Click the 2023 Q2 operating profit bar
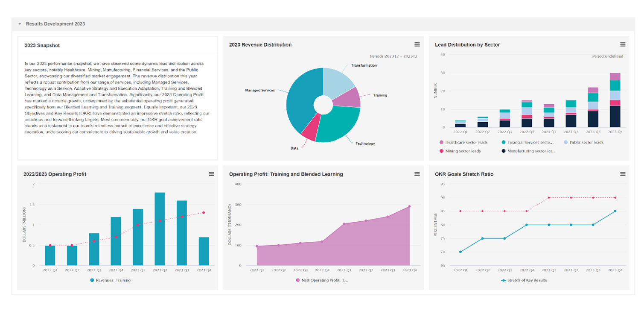Screen dimensions: 644x314 pyautogui.click(x=160, y=231)
